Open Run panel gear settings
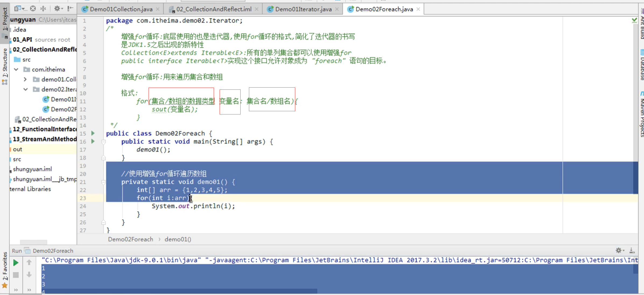The height and width of the screenshot is (295, 644). tap(620, 250)
